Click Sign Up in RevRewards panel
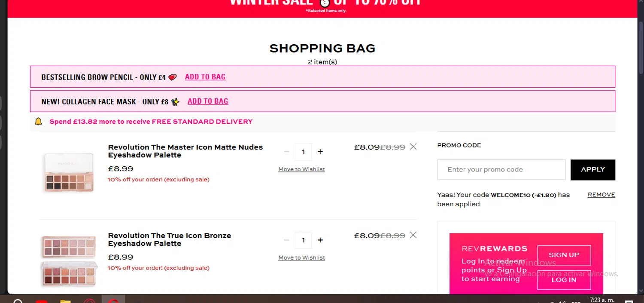The image size is (644, 303). (x=564, y=255)
